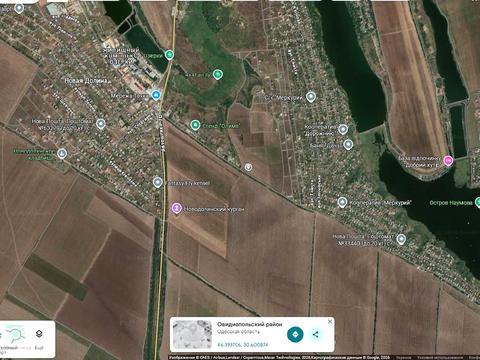Open the location thumbnail in the info card

(192, 334)
